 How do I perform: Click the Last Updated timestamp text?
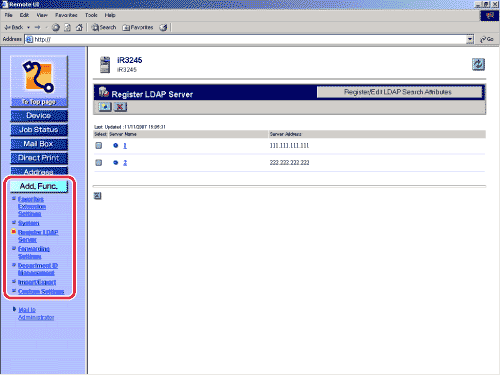(130, 127)
